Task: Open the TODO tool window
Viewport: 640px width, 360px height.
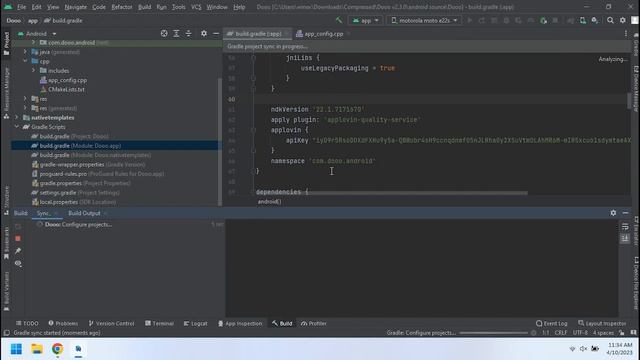Action: (27, 323)
